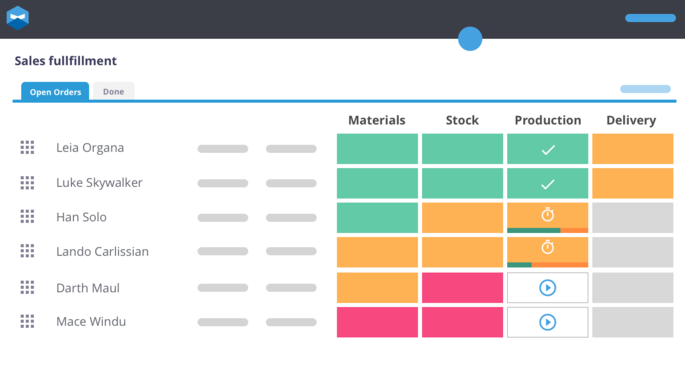Open the Lando Carlissian order
Image resolution: width=685 pixels, height=386 pixels.
(102, 252)
